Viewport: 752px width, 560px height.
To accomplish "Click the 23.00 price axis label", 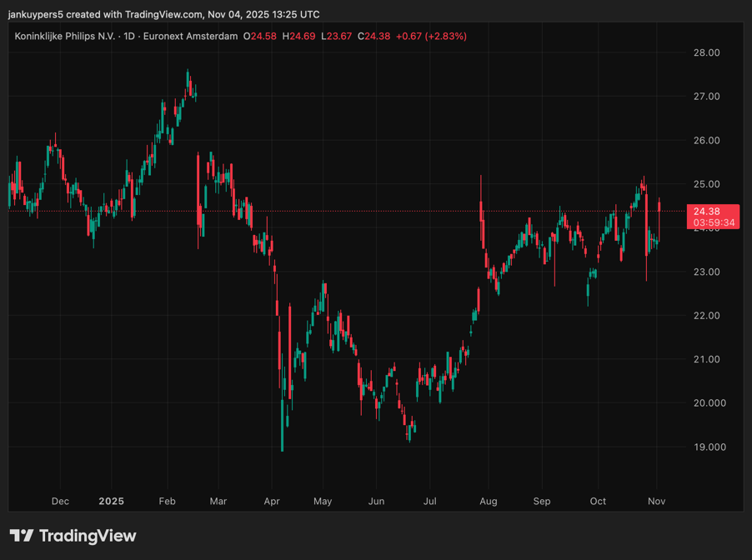I will [x=706, y=272].
